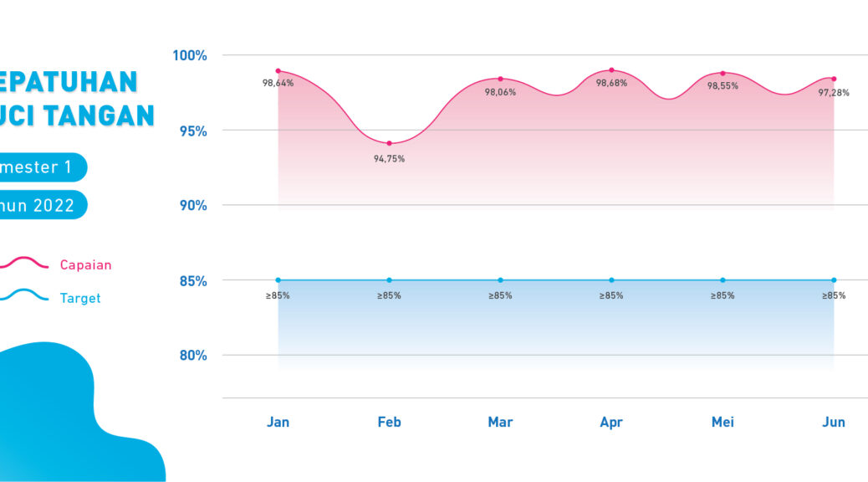Click the Jan month axis label
This screenshot has height=482, width=868.
[x=278, y=422]
